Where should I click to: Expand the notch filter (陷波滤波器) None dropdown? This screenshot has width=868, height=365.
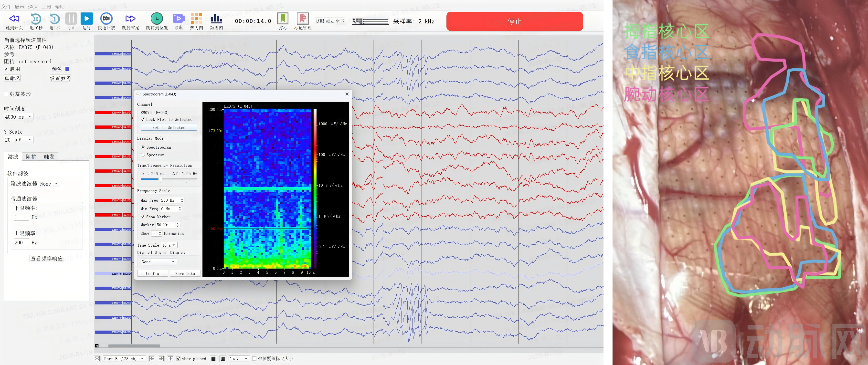click(49, 184)
